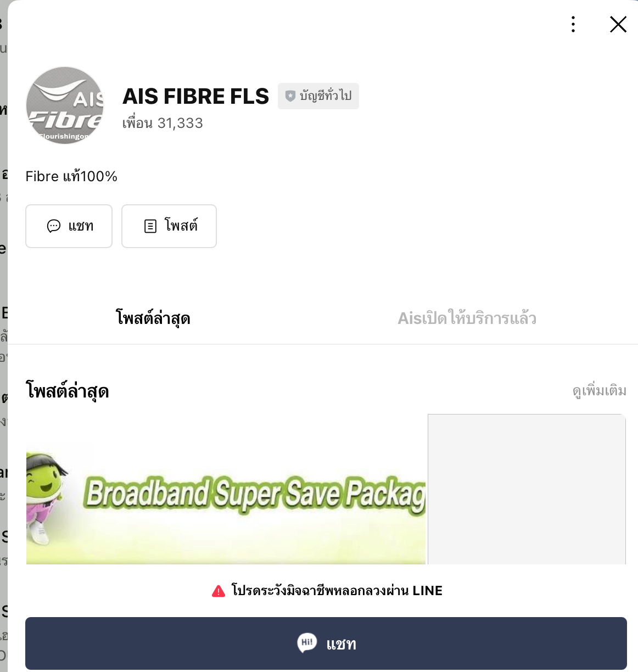Click the AIS FIBRE FLS account name
This screenshot has width=638, height=672.
[x=196, y=96]
